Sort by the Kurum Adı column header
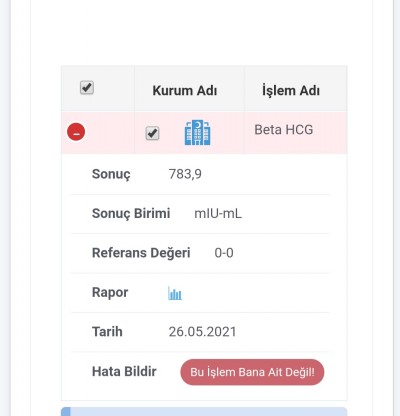Image resolution: width=400 pixels, height=416 pixels. click(x=185, y=90)
